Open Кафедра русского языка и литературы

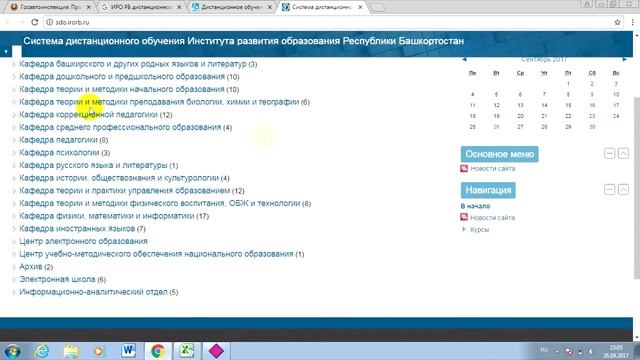click(93, 165)
